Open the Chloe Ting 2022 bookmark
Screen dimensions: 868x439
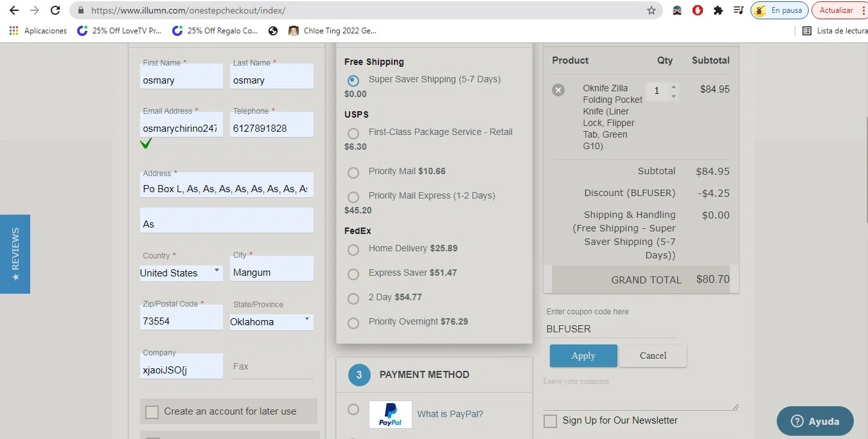point(333,30)
